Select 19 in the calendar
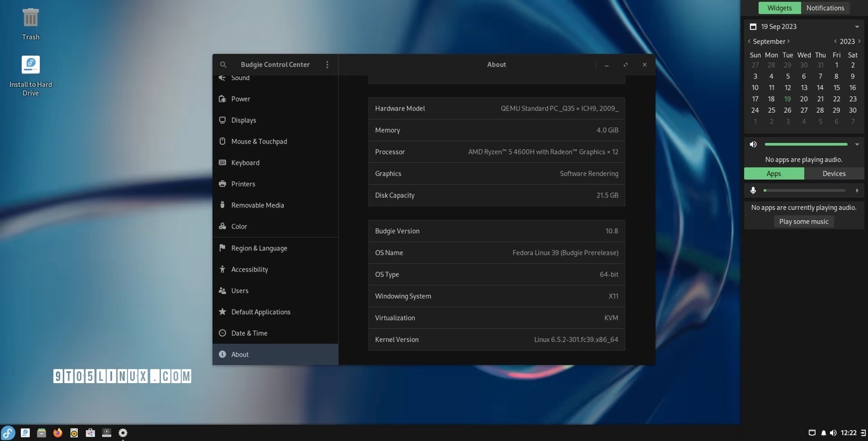 tap(787, 99)
